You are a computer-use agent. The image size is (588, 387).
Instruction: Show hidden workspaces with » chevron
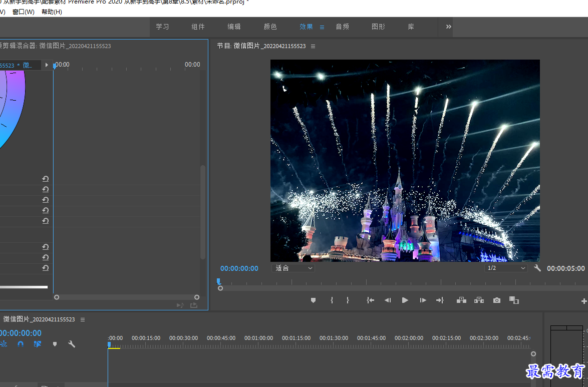point(448,27)
